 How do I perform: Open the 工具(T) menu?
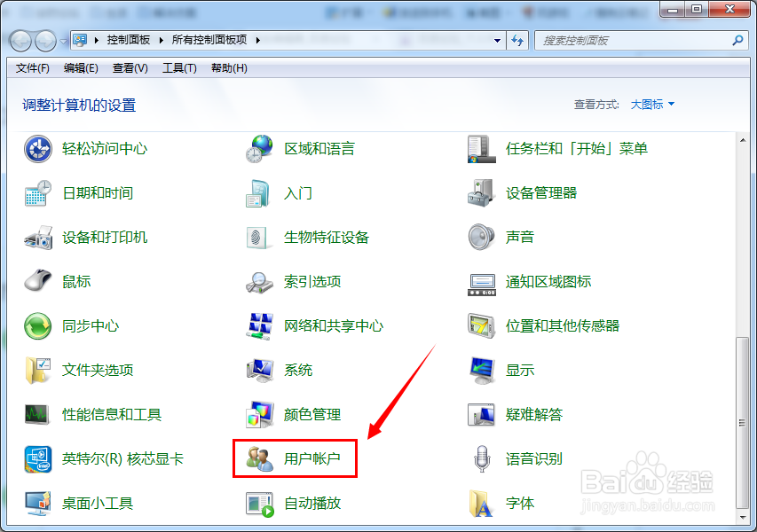[x=179, y=68]
